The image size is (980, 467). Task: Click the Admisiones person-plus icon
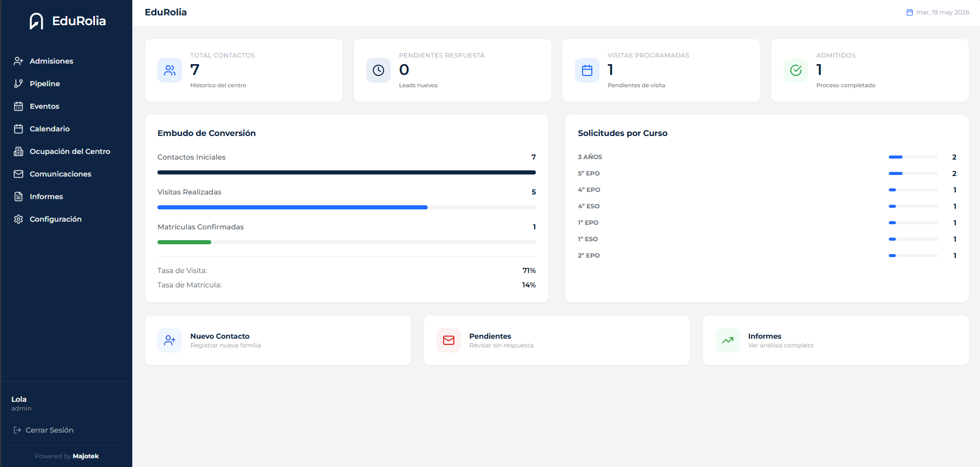(18, 61)
